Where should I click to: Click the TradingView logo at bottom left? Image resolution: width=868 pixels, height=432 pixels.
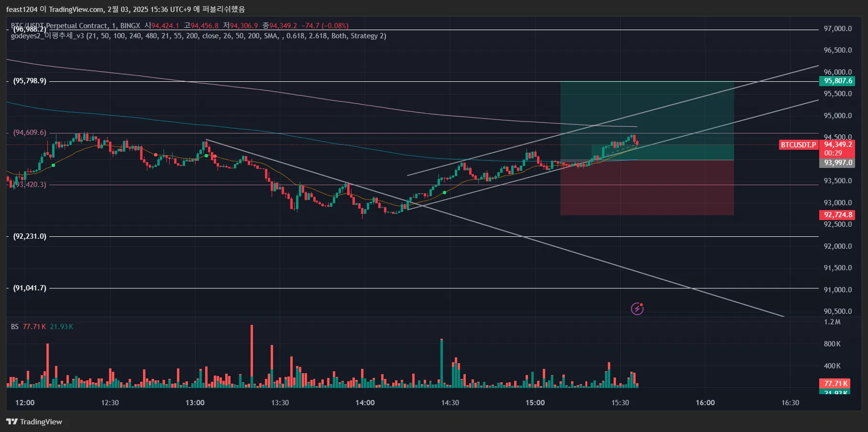34,421
